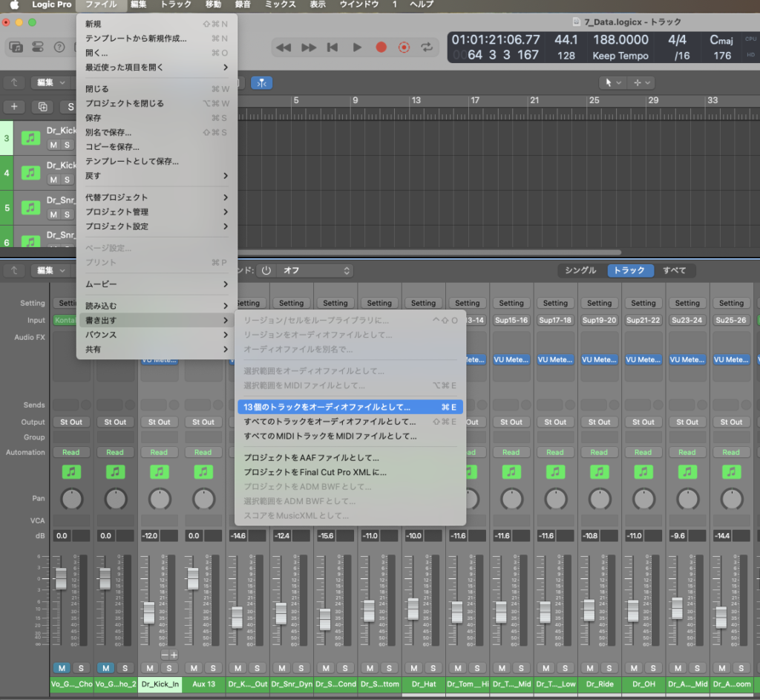The width and height of the screenshot is (760, 700).
Task: Open the バウンス submenu in the File menu
Action: tap(157, 335)
